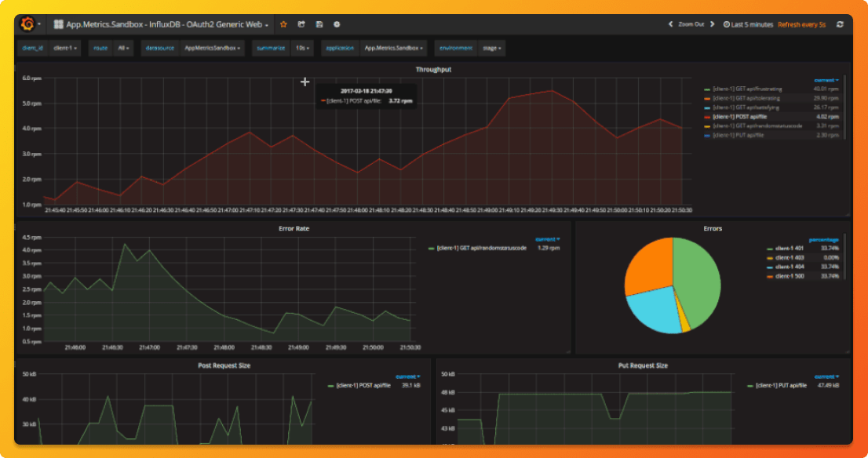This screenshot has width=868, height=458.
Task: Toggle the client-1 404 slice in Errors legend
Action: click(790, 267)
